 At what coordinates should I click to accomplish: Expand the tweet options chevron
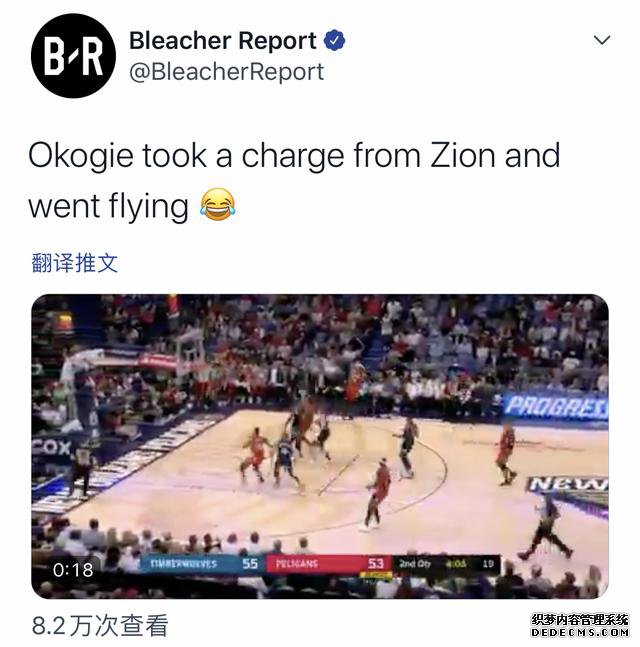pos(602,40)
